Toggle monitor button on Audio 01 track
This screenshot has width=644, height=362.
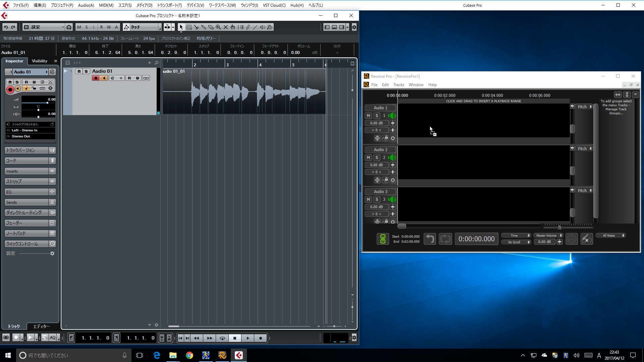click(104, 78)
